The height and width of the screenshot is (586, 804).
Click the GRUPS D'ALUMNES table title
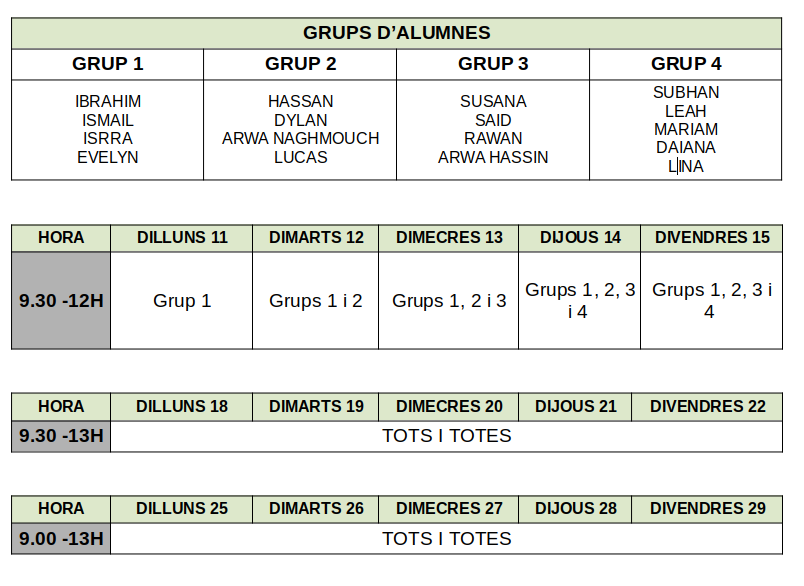pyautogui.click(x=397, y=33)
